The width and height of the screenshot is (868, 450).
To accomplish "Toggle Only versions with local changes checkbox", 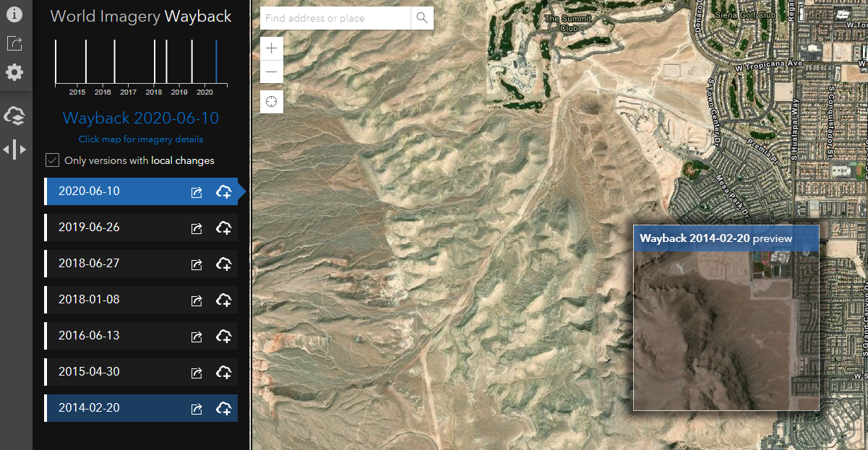I will (52, 160).
